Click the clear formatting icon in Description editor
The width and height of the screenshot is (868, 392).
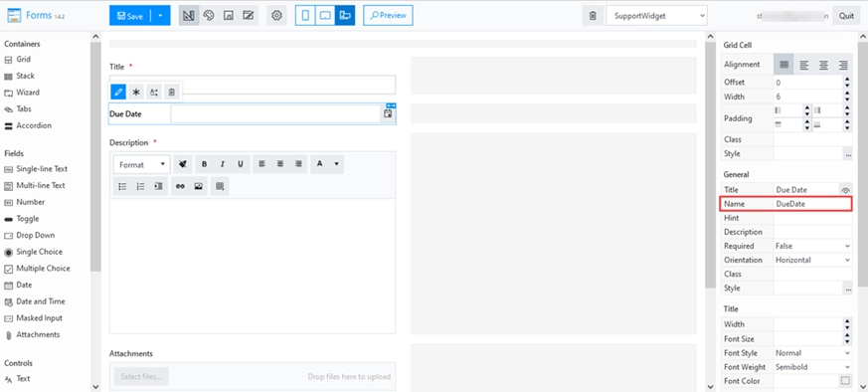click(x=183, y=164)
